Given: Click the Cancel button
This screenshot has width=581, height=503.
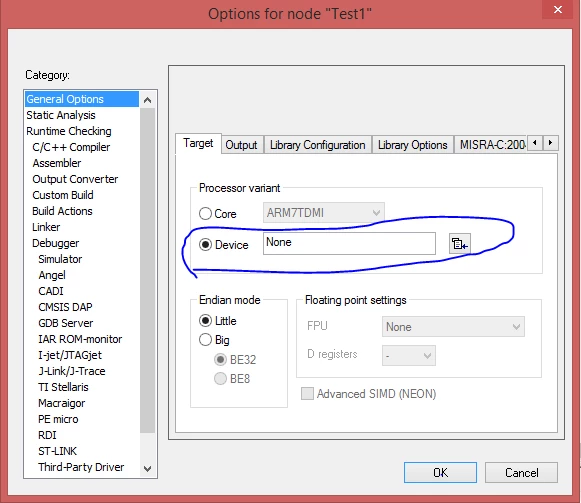Looking at the screenshot, I should (521, 473).
